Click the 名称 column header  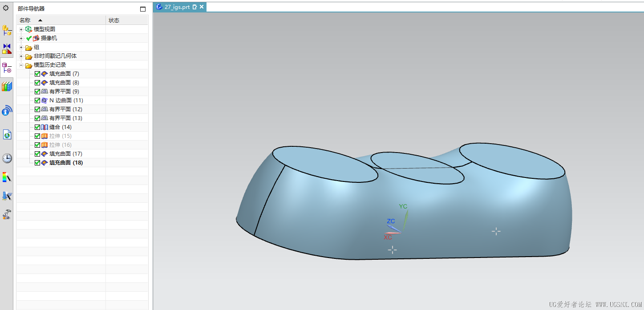[61, 20]
